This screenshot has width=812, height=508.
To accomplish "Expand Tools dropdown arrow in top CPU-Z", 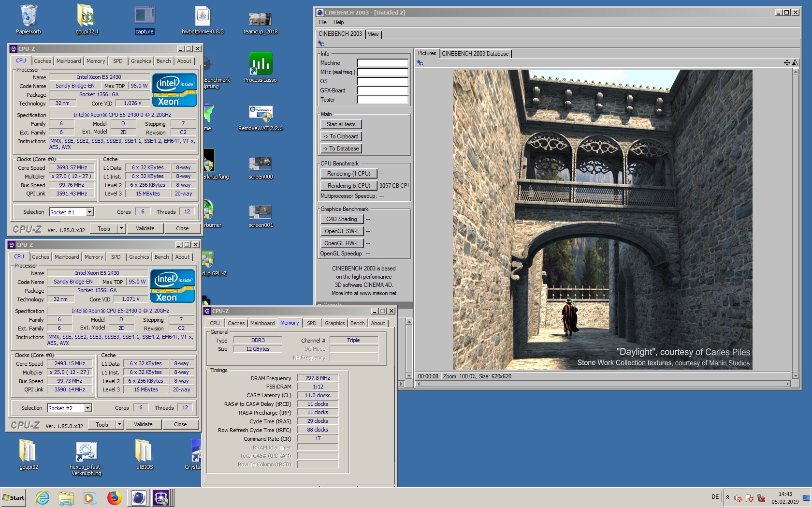I will (121, 228).
